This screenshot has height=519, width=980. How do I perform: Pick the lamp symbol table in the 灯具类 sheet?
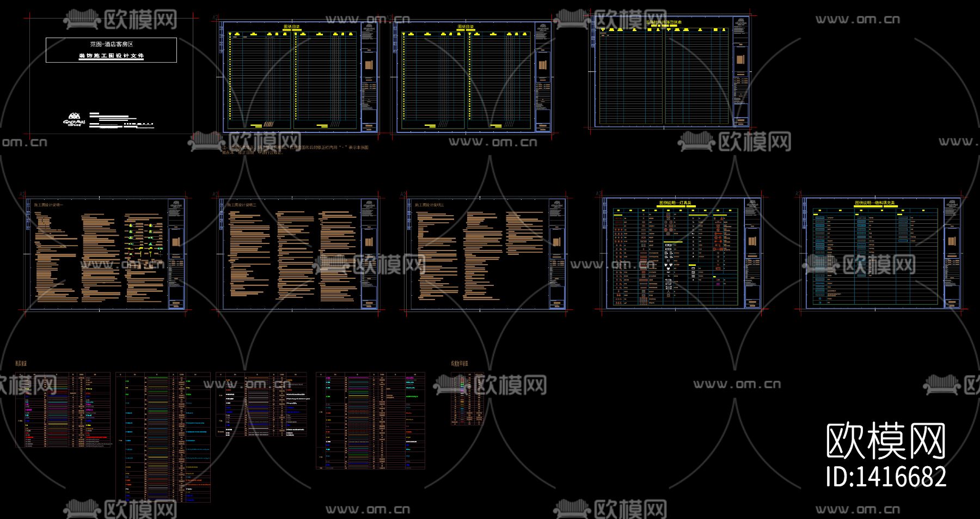click(676, 257)
